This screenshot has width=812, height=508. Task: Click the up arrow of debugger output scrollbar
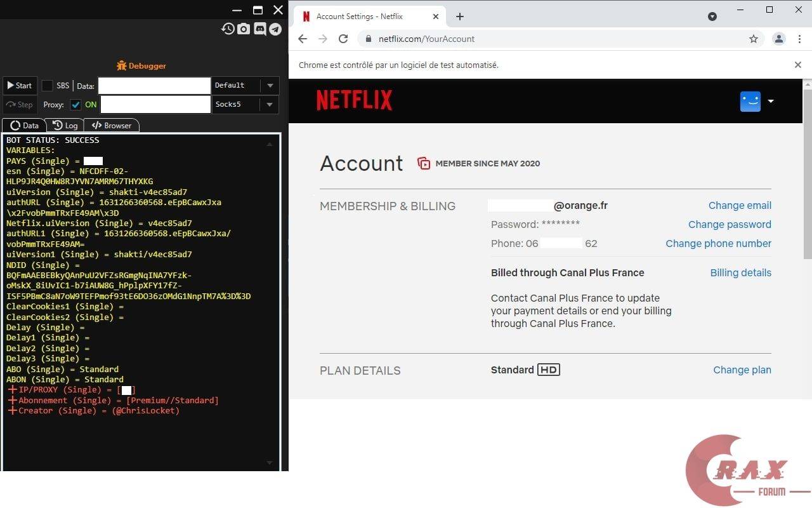[270, 144]
